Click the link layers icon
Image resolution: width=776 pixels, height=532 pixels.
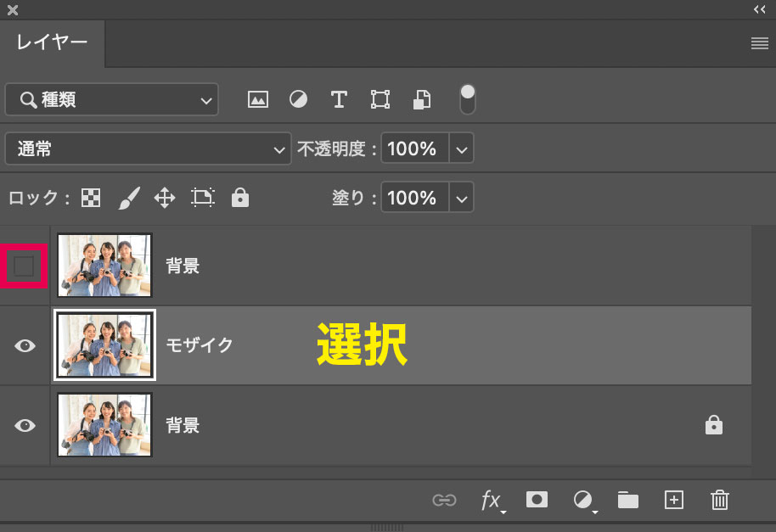click(x=444, y=501)
